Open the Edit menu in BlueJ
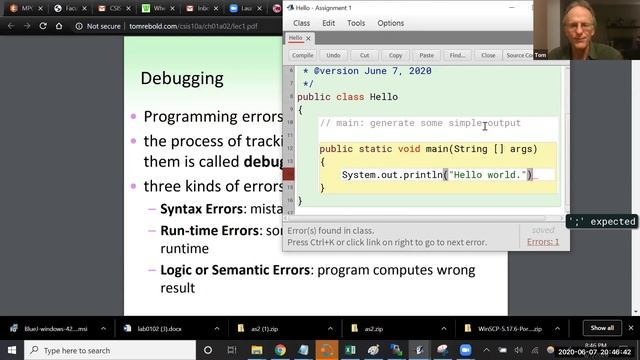The width and height of the screenshot is (640, 360). pos(329,23)
